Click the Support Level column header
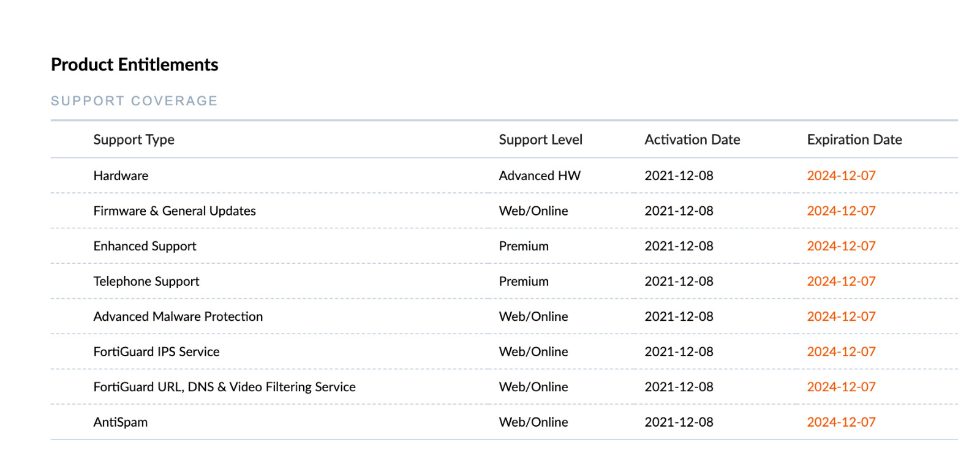Image resolution: width=980 pixels, height=453 pixels. click(541, 140)
